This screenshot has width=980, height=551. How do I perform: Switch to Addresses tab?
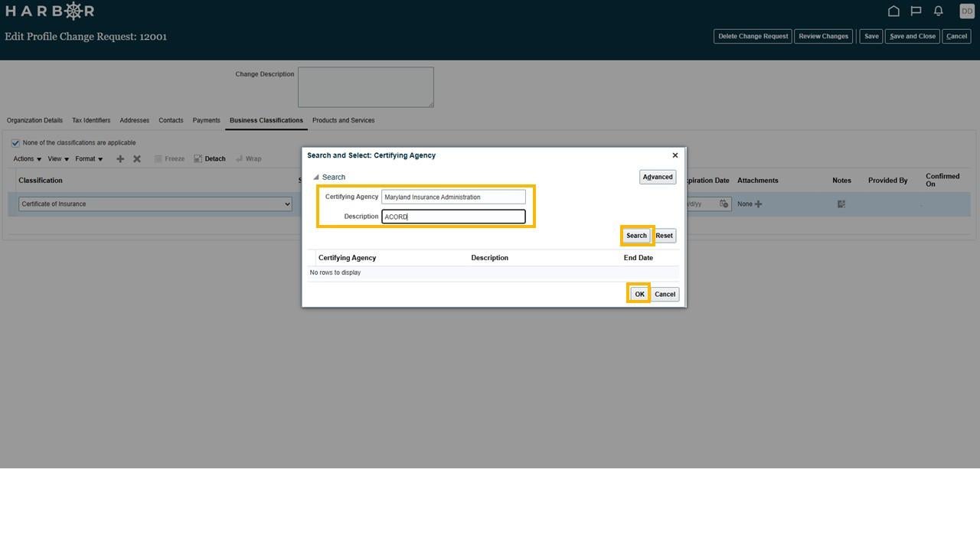pyautogui.click(x=135, y=121)
